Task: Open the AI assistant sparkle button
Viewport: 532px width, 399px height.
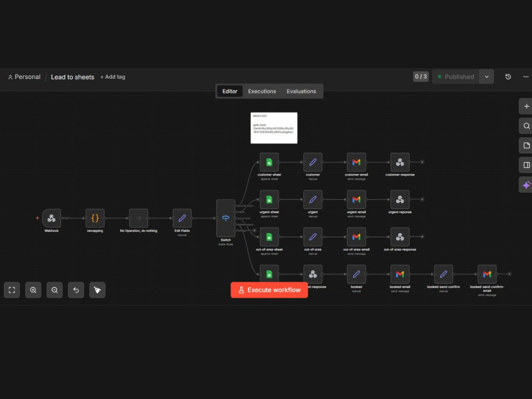Action: [x=526, y=185]
